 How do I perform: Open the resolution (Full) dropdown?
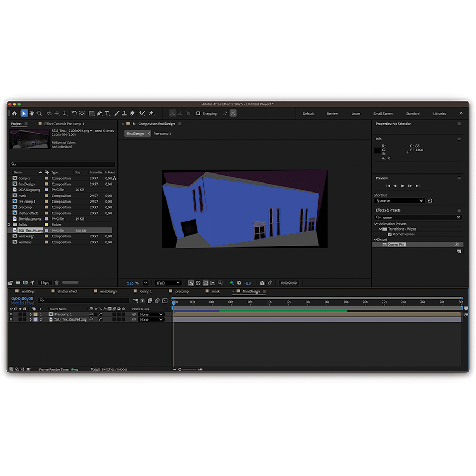(x=168, y=283)
